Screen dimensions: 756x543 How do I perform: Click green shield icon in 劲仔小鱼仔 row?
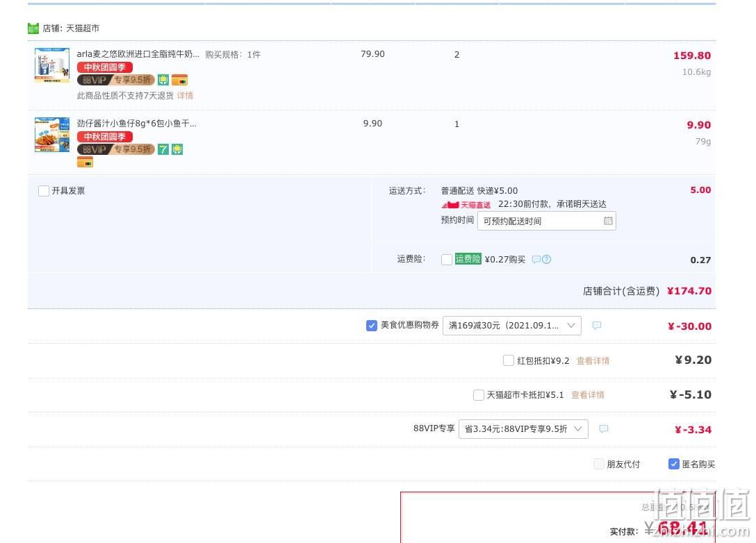[x=177, y=149]
